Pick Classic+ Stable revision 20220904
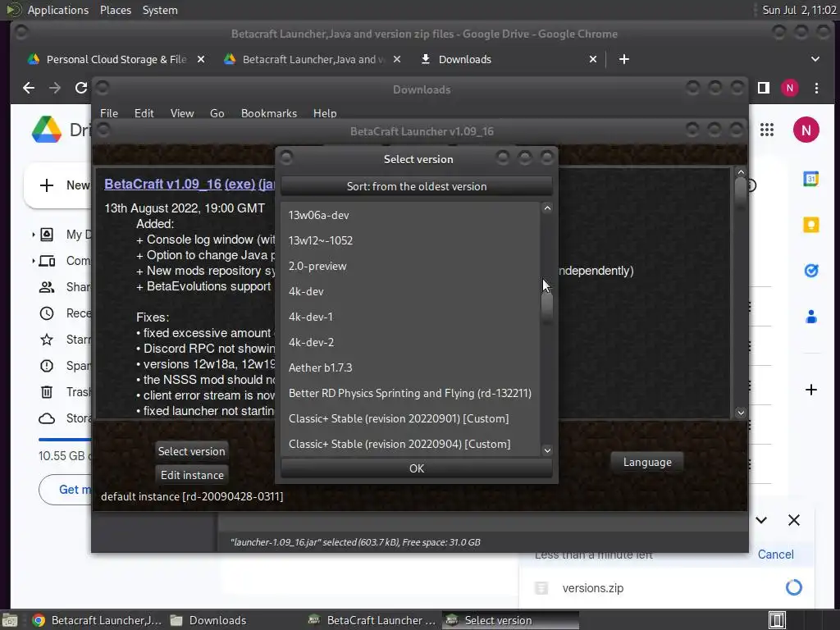The width and height of the screenshot is (840, 630). [410, 444]
